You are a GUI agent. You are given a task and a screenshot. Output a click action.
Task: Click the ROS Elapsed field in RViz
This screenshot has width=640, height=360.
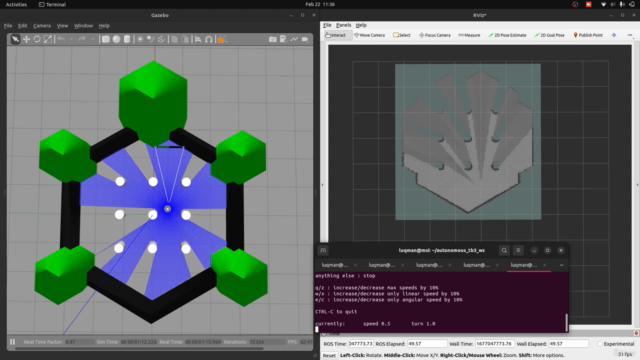click(427, 344)
